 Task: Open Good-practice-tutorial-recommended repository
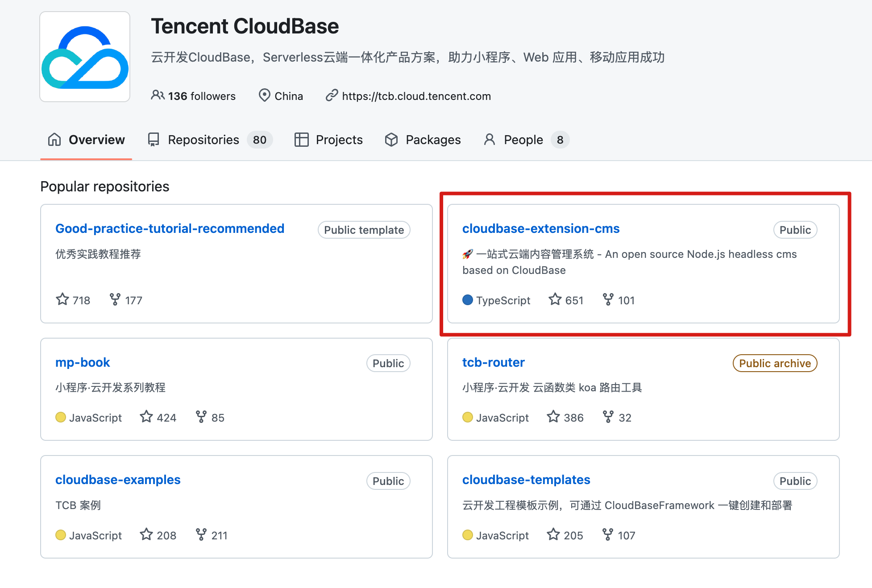[170, 228]
